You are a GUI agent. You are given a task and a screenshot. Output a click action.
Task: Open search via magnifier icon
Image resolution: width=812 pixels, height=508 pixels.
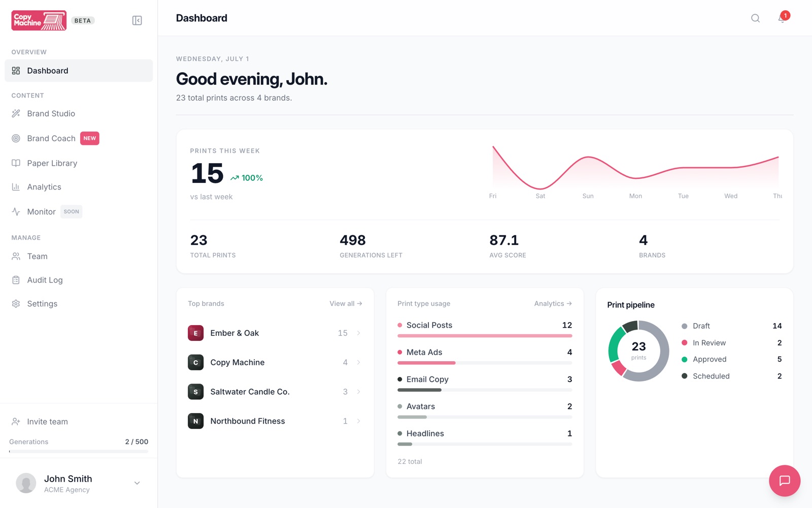coord(755,18)
